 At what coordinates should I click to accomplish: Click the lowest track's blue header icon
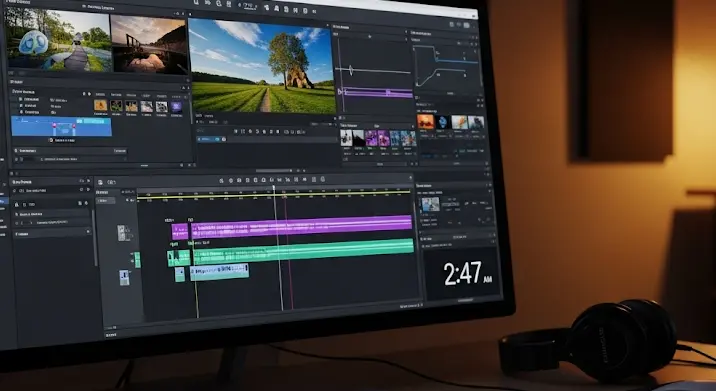(x=124, y=278)
